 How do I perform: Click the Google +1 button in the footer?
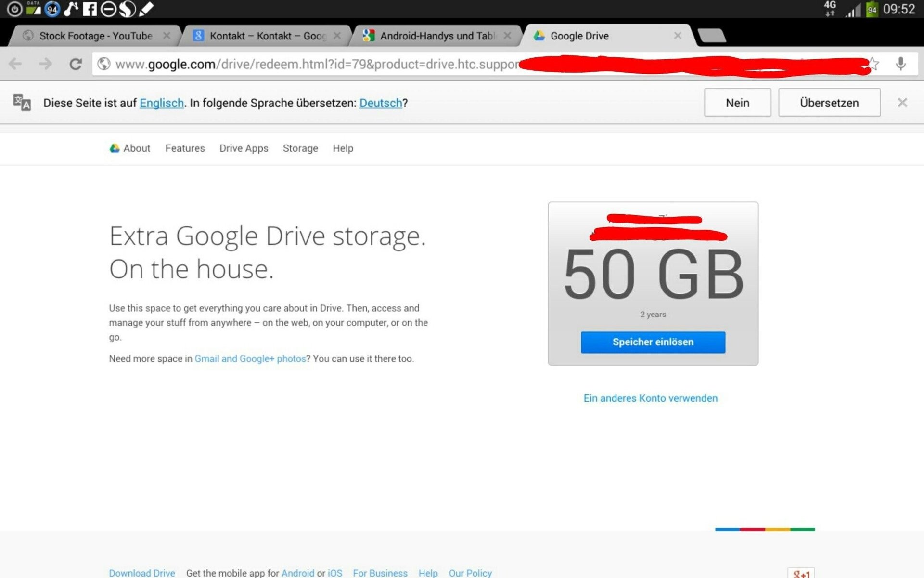coord(801,573)
